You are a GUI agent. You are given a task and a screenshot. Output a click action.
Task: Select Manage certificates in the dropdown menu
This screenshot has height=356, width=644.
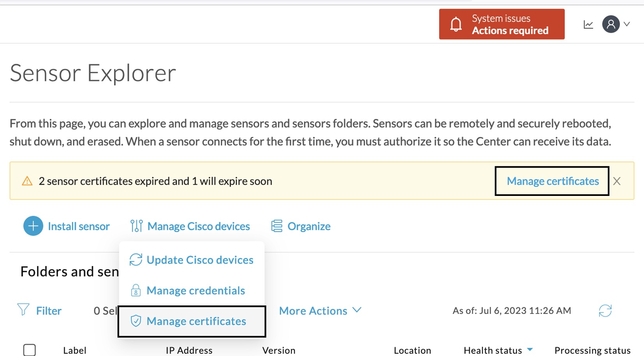[x=196, y=321]
